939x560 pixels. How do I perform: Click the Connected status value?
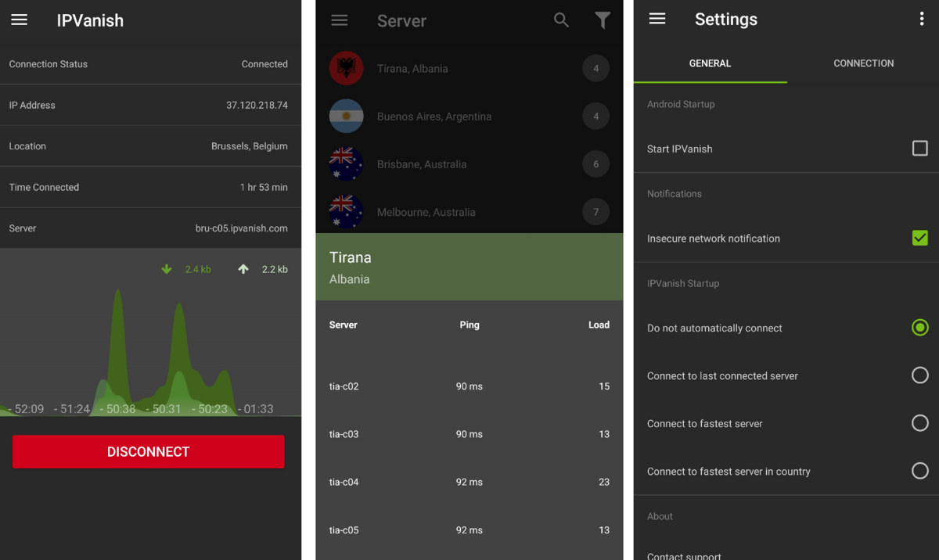click(x=264, y=64)
